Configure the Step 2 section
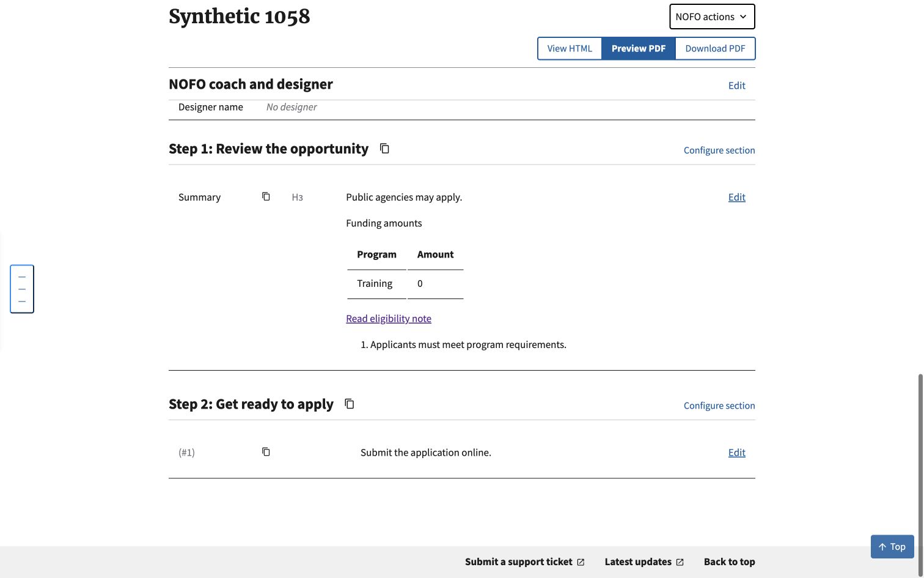The image size is (924, 578). pos(719,406)
